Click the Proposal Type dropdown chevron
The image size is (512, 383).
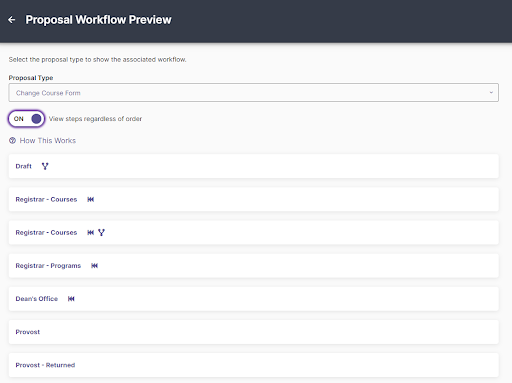[x=491, y=93]
